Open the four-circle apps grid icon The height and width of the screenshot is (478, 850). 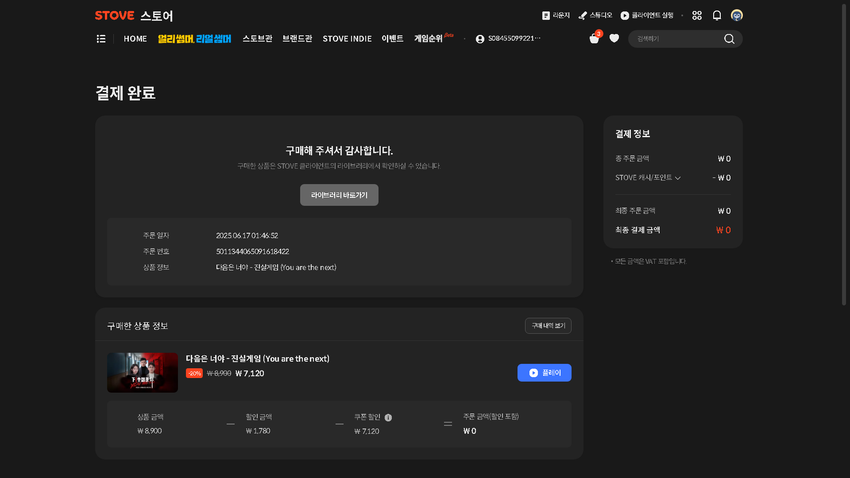(697, 16)
